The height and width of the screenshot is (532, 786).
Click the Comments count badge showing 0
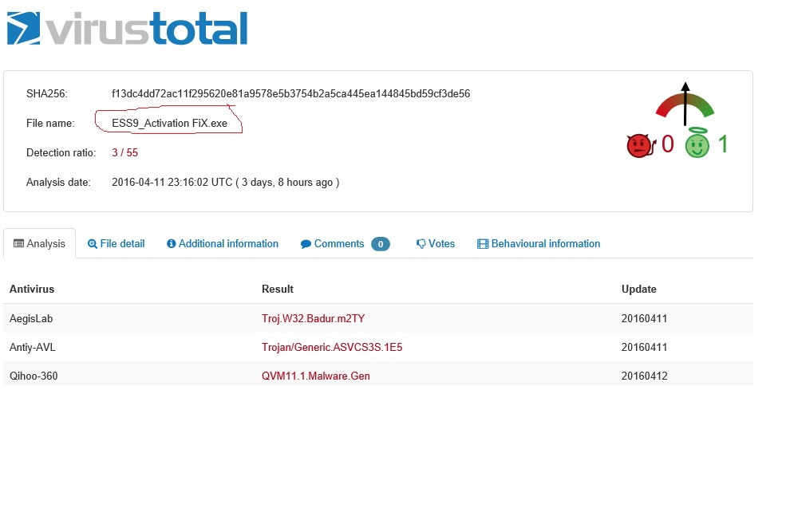[x=381, y=244]
